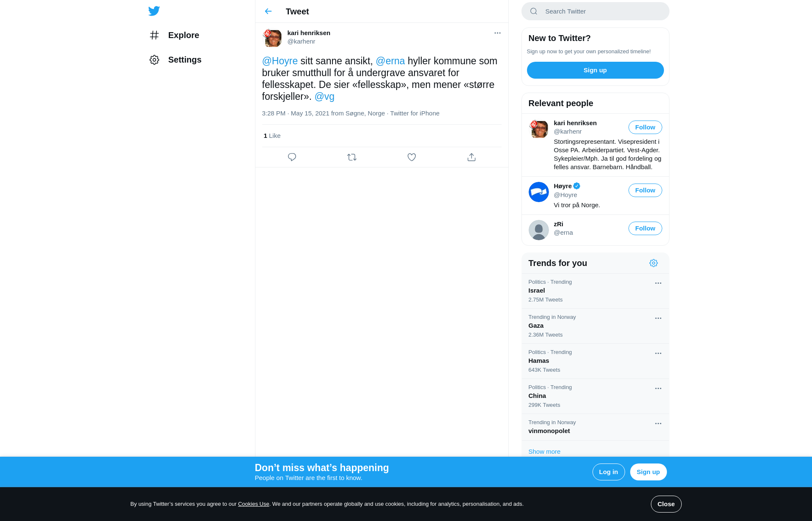Retweet using the retweet arrows icon
The height and width of the screenshot is (521, 812).
[352, 157]
